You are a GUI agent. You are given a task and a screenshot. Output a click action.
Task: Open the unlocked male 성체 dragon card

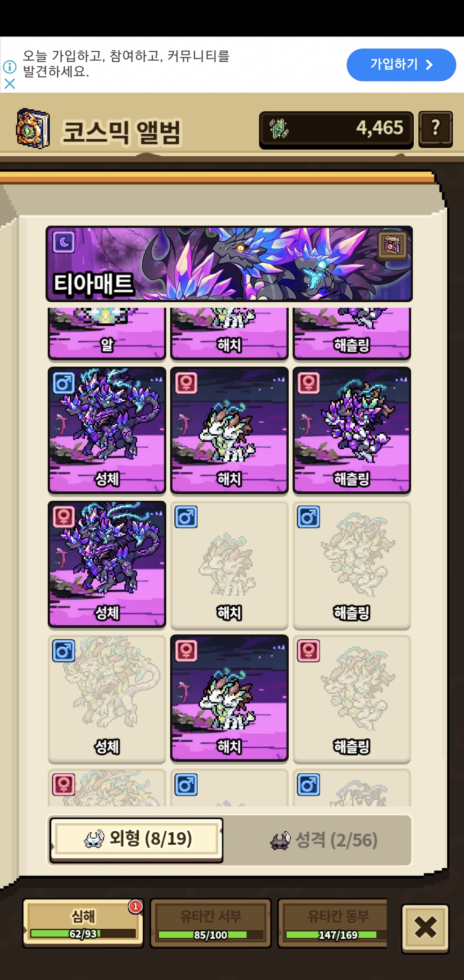point(107,430)
